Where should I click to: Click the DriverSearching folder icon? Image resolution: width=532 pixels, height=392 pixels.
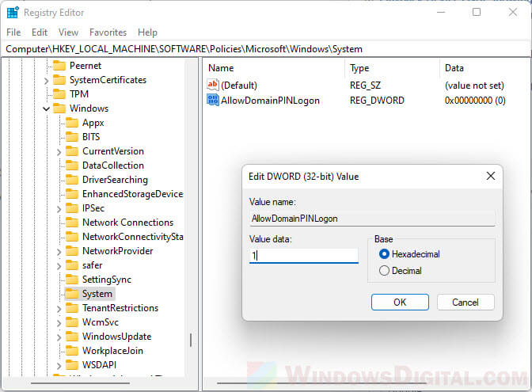(x=71, y=180)
